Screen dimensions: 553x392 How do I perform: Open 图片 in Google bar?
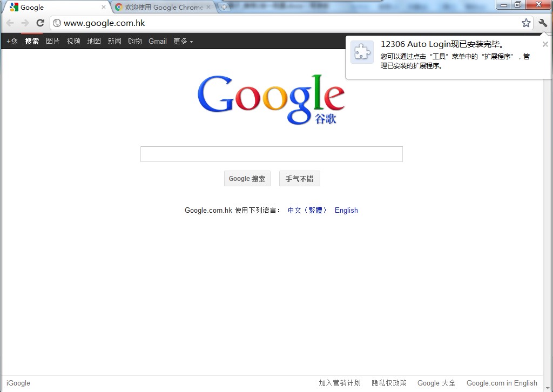tap(52, 41)
